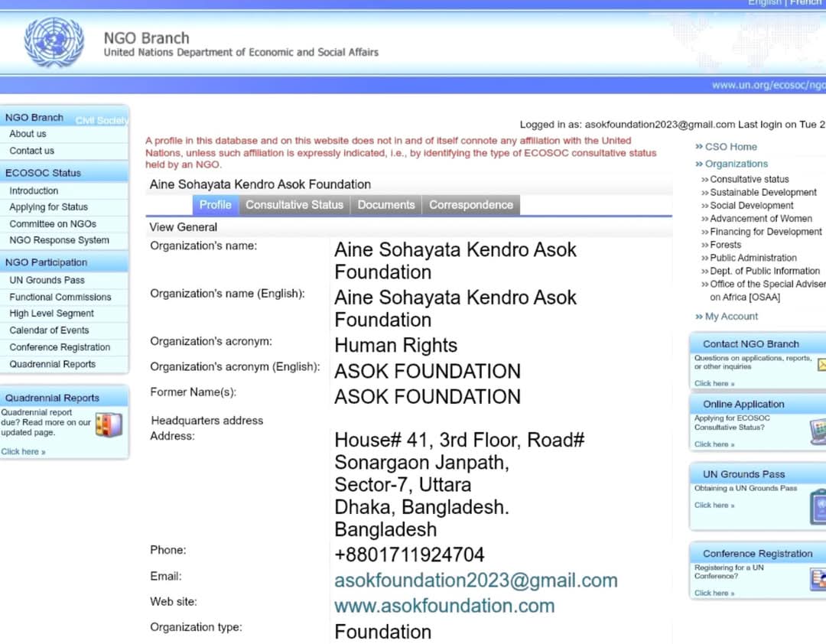
Task: Open Sustainable Development under Organizations
Action: [763, 193]
